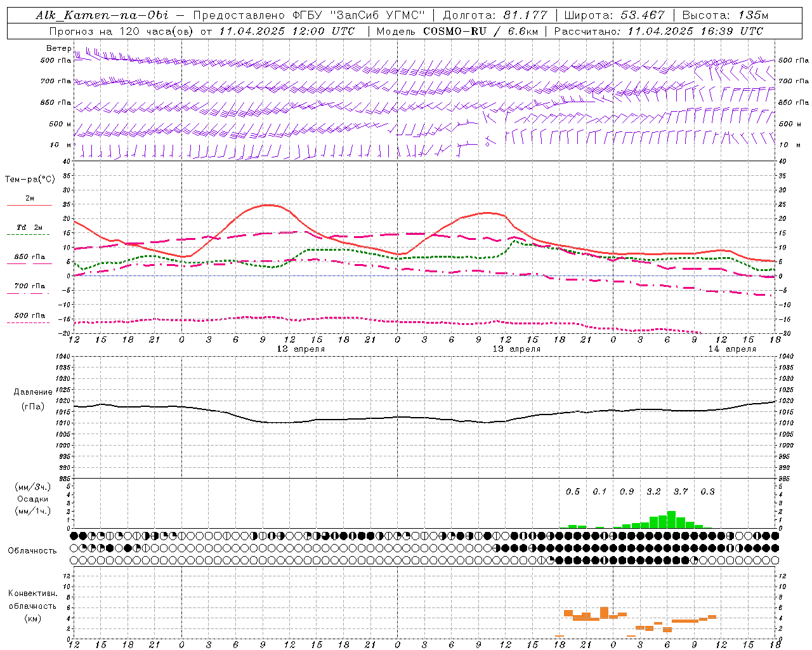
Task: Click the 2м temperature legend entry
Action: point(30,199)
